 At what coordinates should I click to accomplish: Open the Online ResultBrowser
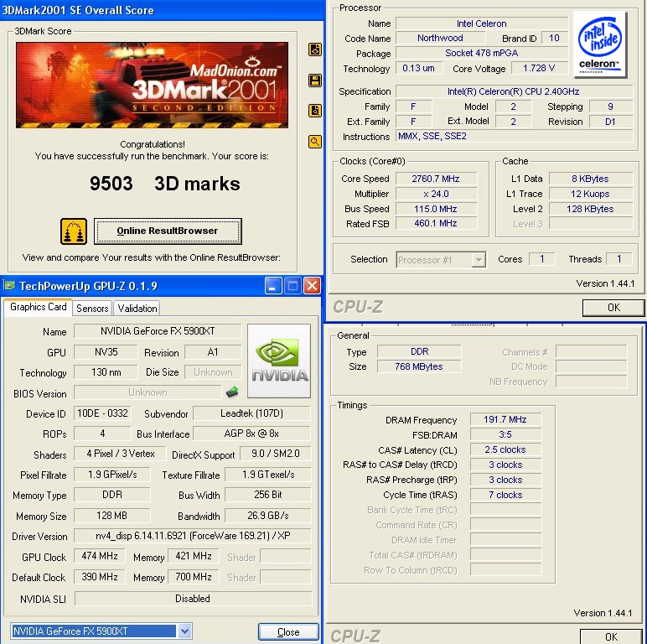click(168, 231)
